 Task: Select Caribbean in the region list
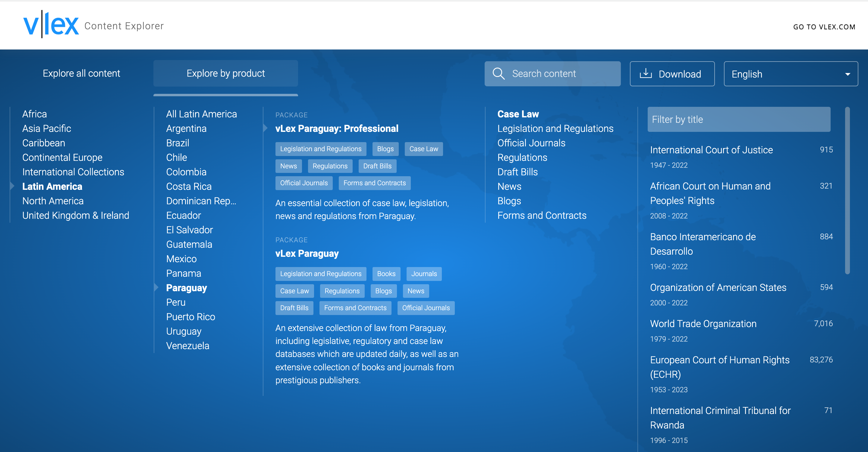(x=43, y=143)
